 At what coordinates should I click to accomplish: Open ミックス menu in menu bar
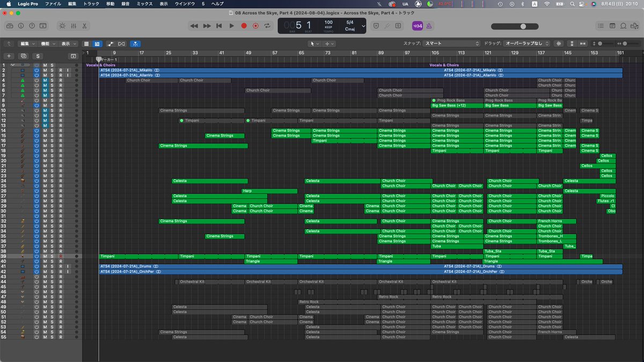point(144,3)
